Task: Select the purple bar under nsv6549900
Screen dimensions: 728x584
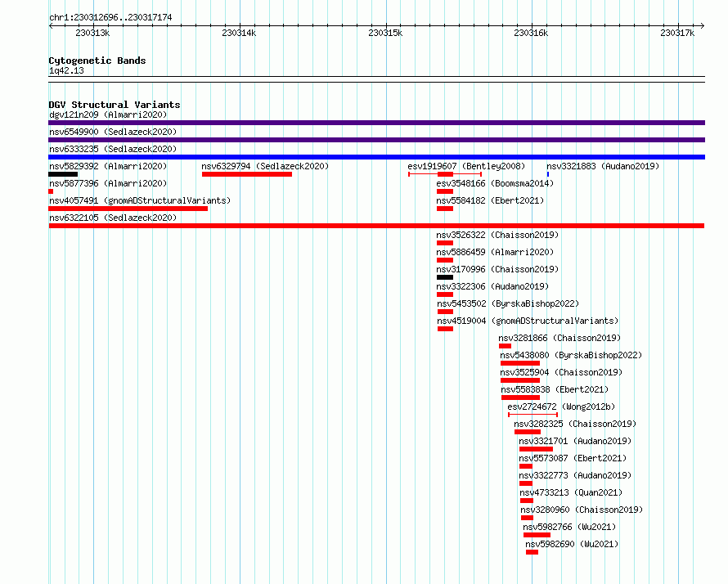Action: [x=376, y=140]
